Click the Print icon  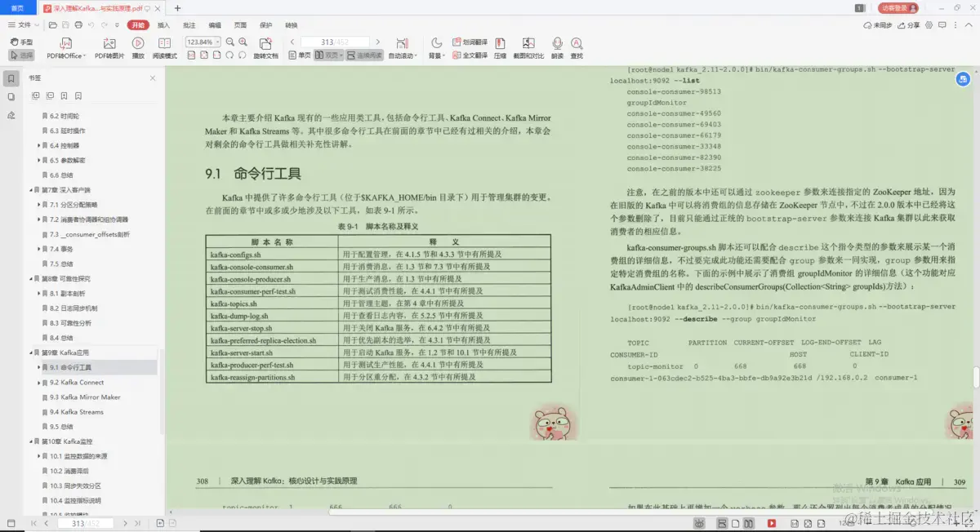point(78,25)
